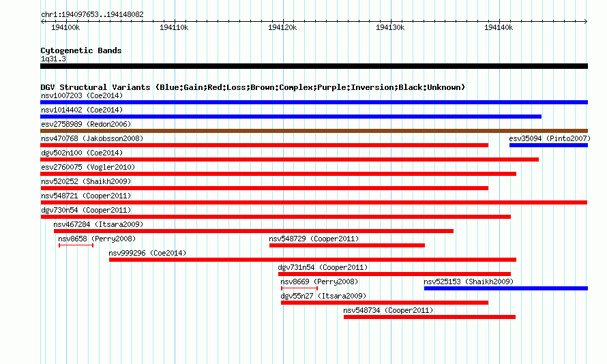The height and width of the screenshot is (364, 607).
Task: Click the red dgv730n54 loss bar
Action: click(x=276, y=217)
